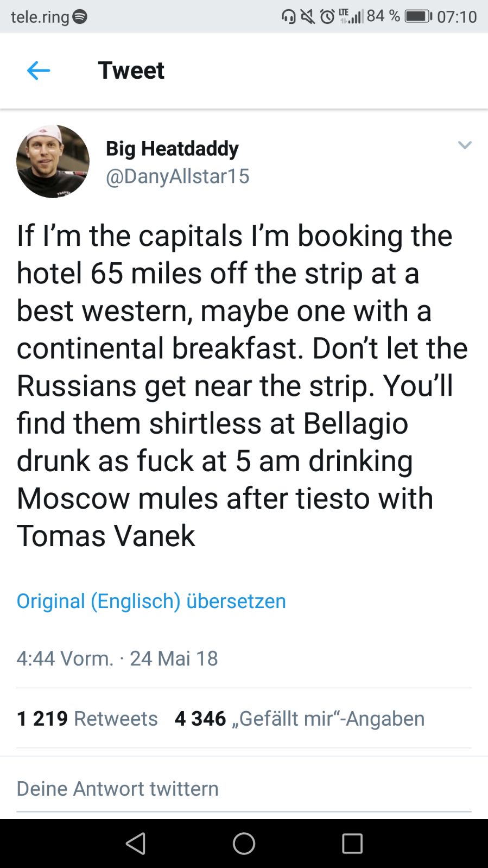
Task: Tap the "Tweet" header title
Action: coord(131,71)
